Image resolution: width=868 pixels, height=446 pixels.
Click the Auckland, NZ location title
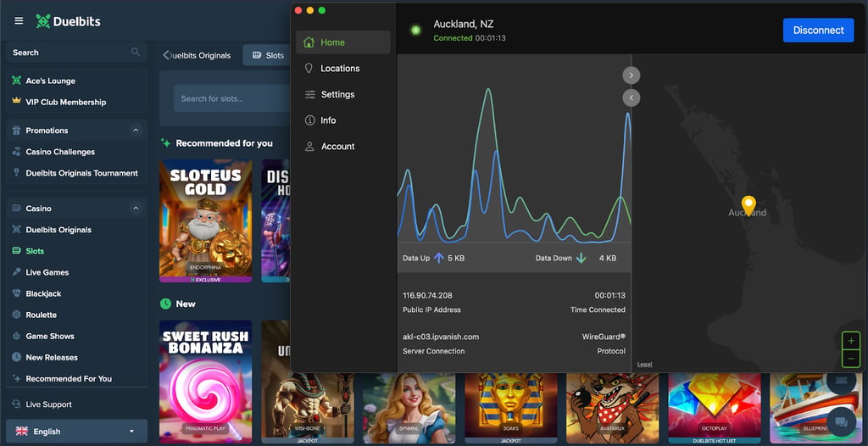point(464,24)
